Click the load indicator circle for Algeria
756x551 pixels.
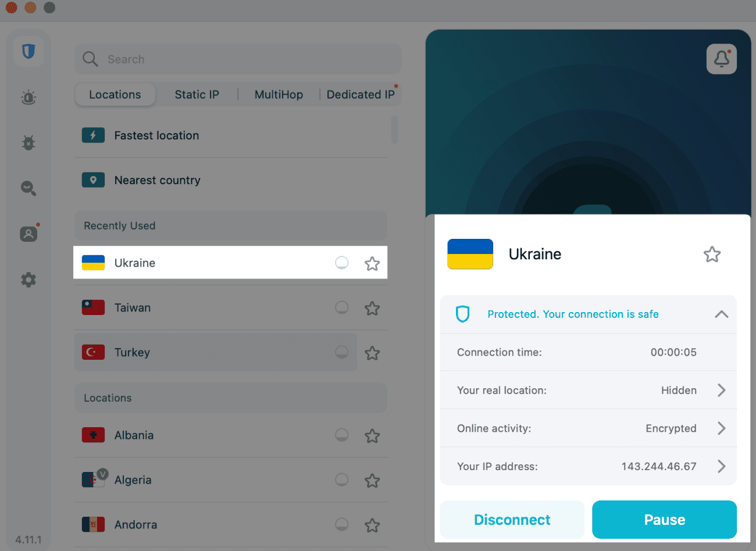(342, 480)
